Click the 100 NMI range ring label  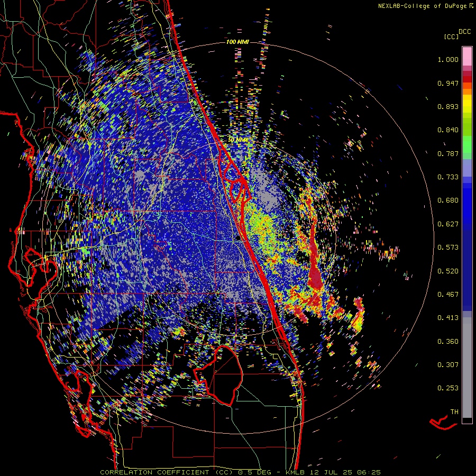[x=237, y=42]
